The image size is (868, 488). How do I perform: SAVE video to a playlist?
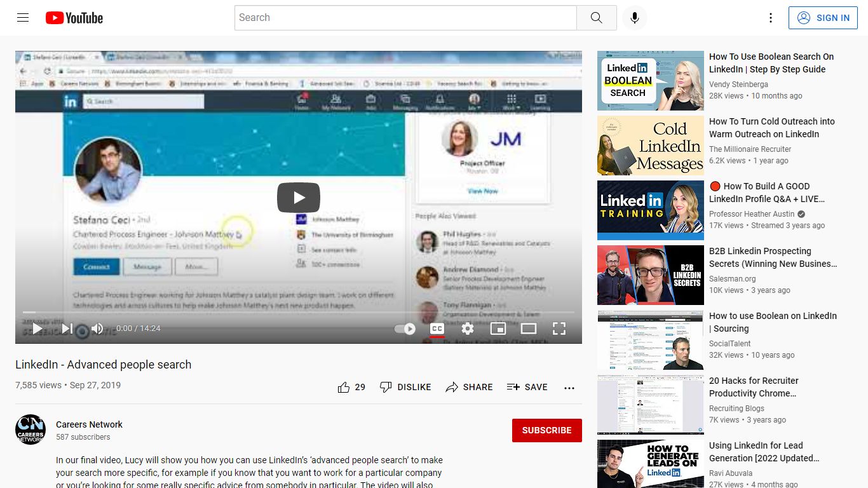[527, 387]
